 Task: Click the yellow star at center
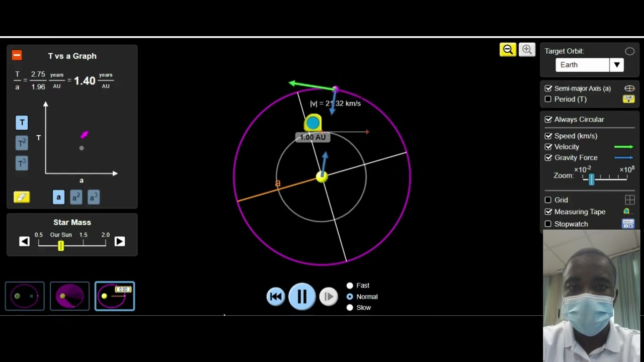322,177
